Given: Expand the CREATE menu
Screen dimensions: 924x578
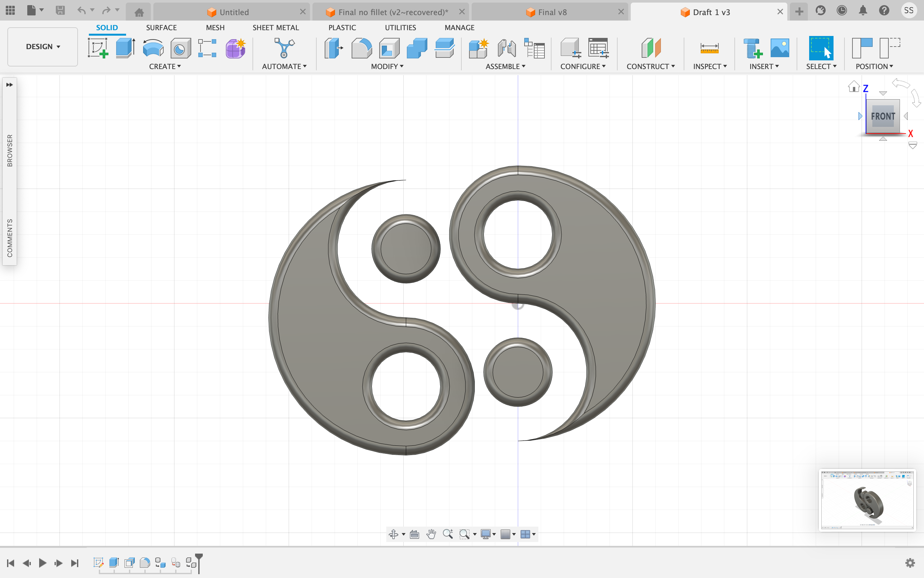Looking at the screenshot, I should coord(165,66).
